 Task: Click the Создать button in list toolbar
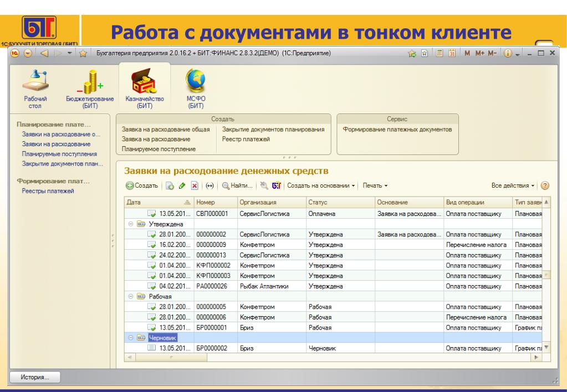click(142, 185)
